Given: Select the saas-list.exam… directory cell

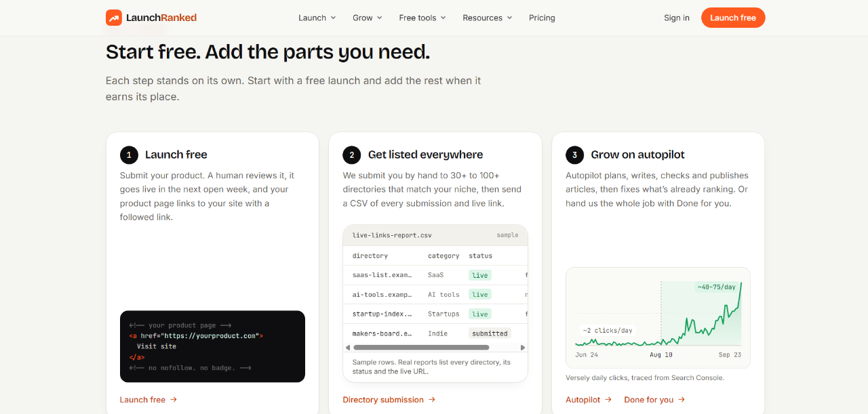Looking at the screenshot, I should (382, 275).
